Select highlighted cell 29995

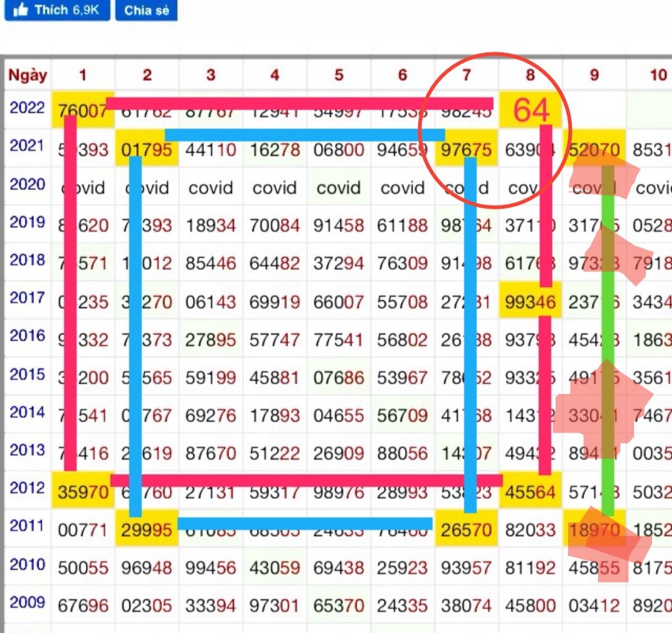tap(147, 530)
